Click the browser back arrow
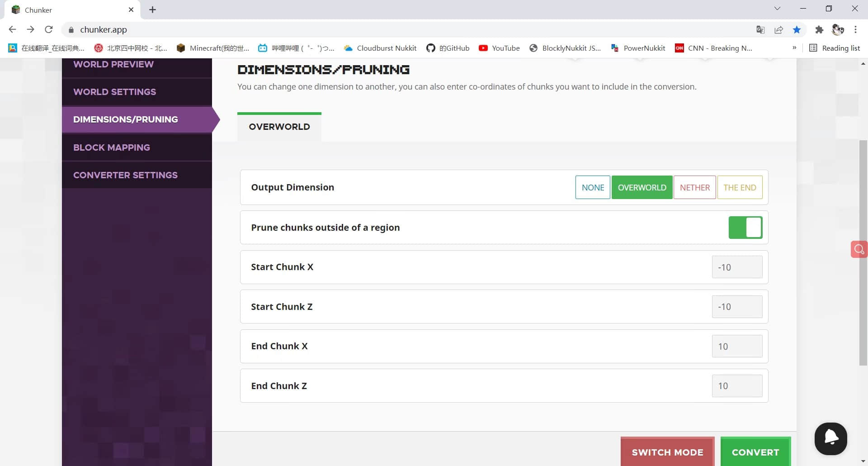Screen dimensions: 868x466 coord(12,29)
